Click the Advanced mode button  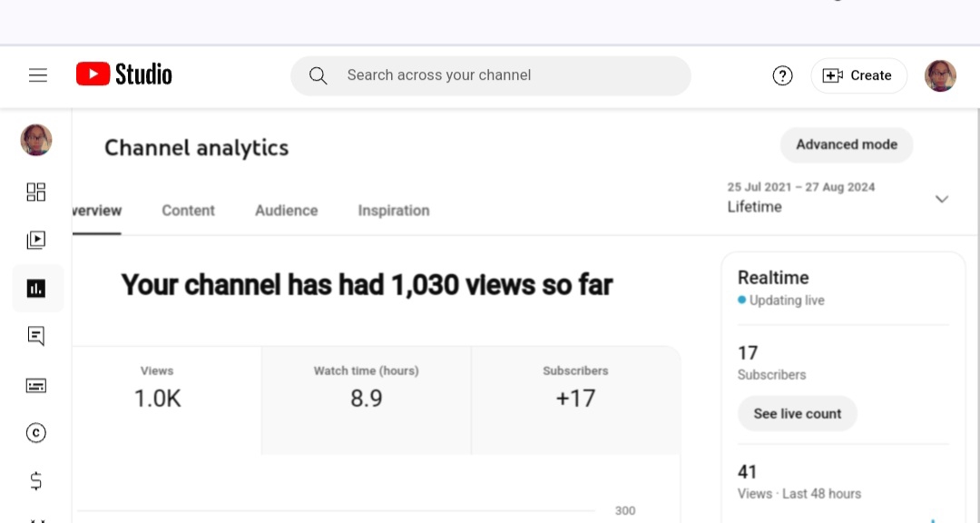point(846,144)
